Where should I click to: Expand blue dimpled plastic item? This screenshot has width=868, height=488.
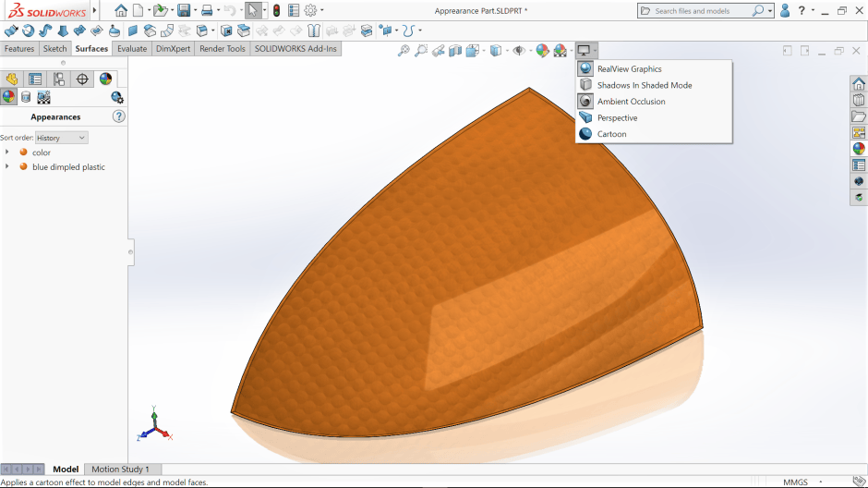point(7,166)
